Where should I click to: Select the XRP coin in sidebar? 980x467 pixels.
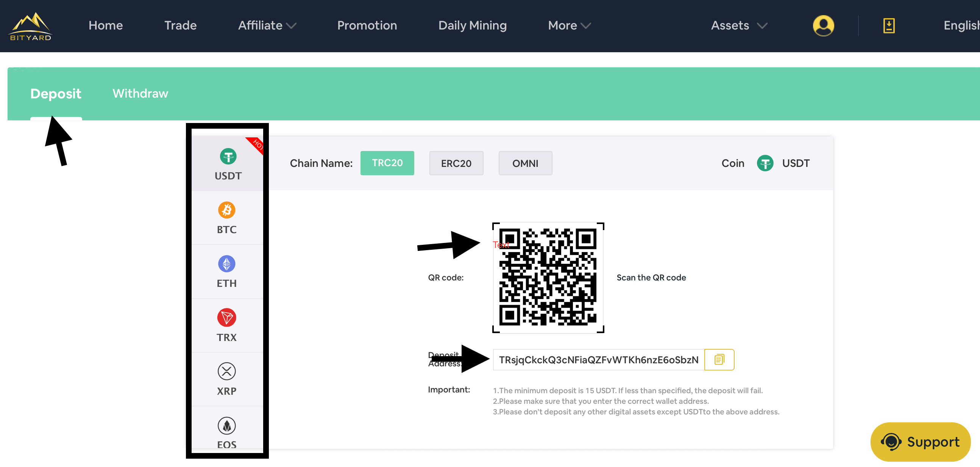(228, 380)
